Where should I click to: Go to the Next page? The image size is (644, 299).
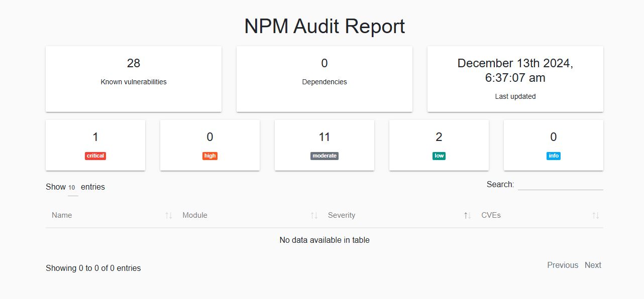[x=593, y=265]
